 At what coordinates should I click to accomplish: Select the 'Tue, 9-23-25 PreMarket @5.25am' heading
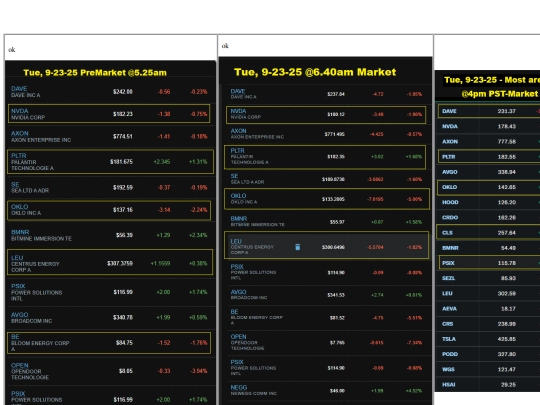[95, 73]
